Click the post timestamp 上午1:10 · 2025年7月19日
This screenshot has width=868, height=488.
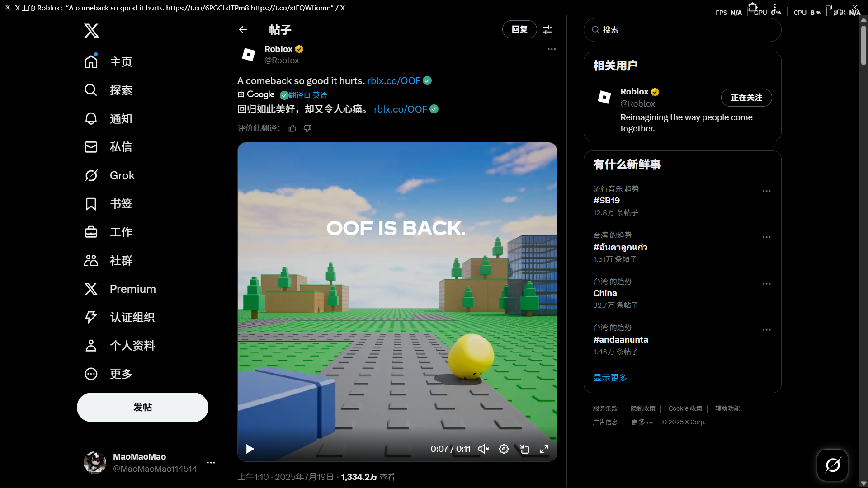tap(286, 477)
